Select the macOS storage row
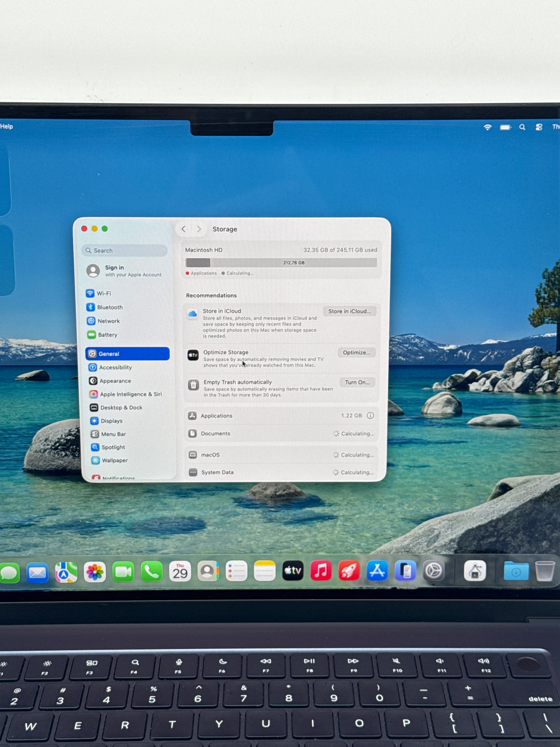The image size is (560, 747). click(x=281, y=455)
